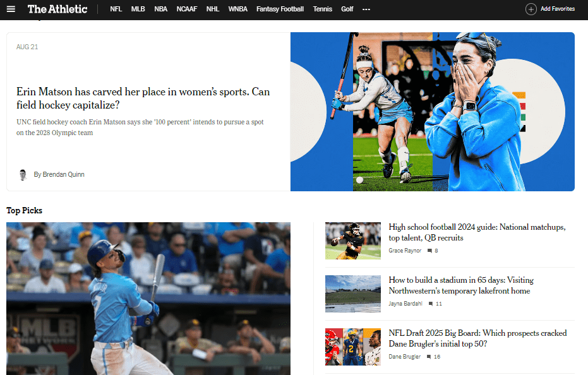Image resolution: width=588 pixels, height=375 pixels.
Task: Click Brendan Quinn's author avatar
Action: (x=23, y=174)
